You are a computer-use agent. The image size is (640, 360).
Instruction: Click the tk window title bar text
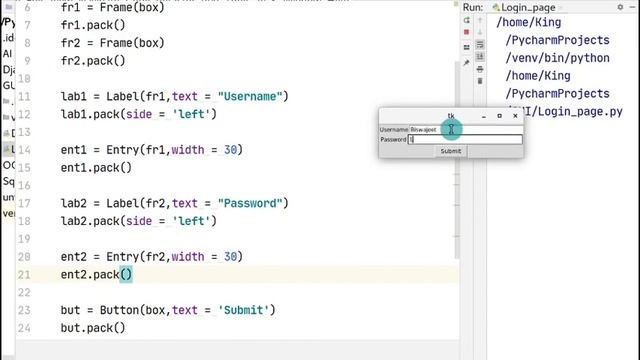(x=451, y=116)
